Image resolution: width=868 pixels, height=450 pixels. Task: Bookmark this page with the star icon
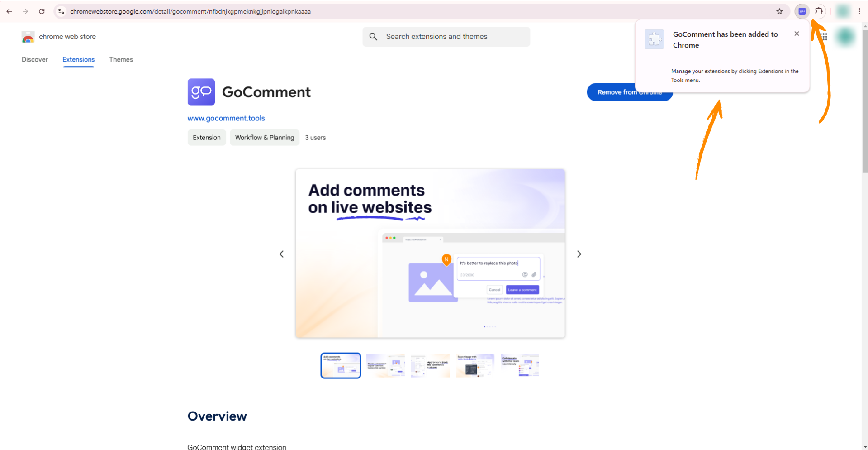[x=779, y=11]
